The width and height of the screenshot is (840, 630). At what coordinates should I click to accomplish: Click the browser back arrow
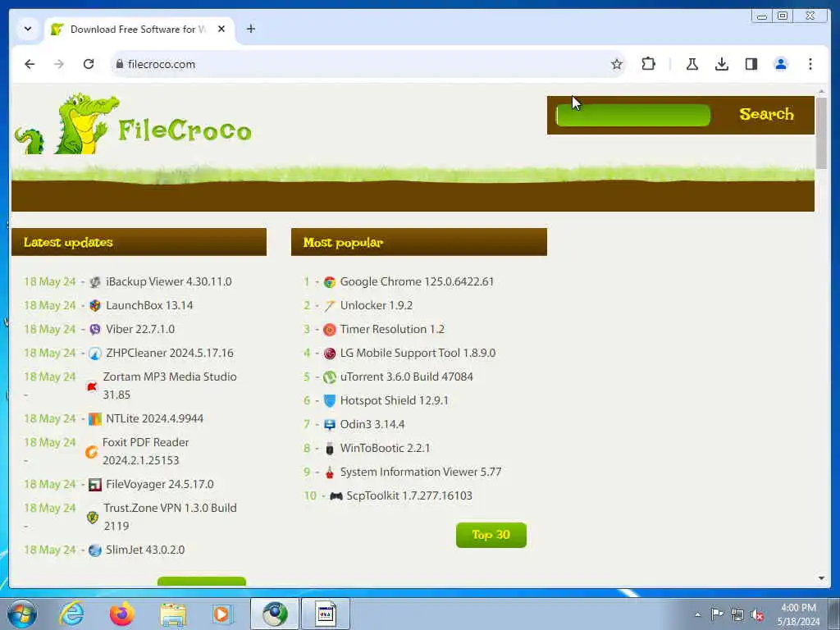point(30,64)
